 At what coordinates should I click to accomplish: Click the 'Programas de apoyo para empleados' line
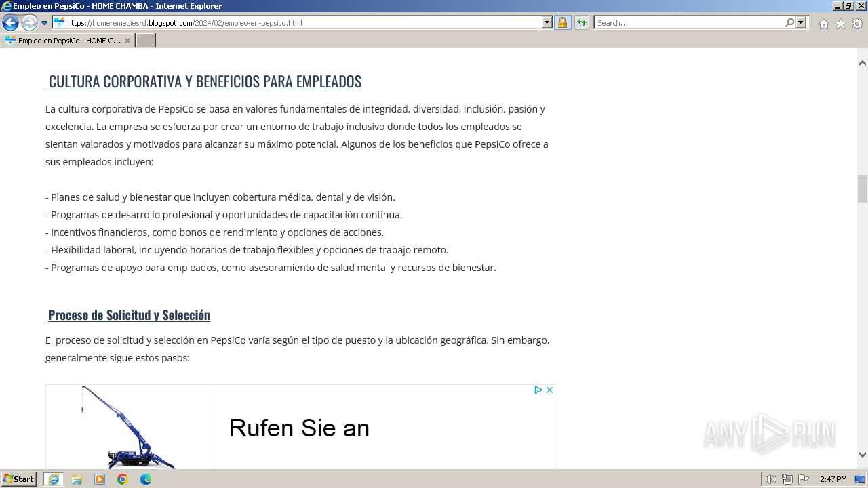click(x=271, y=268)
